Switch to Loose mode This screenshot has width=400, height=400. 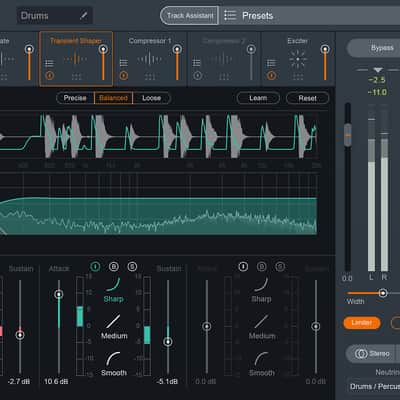(152, 98)
